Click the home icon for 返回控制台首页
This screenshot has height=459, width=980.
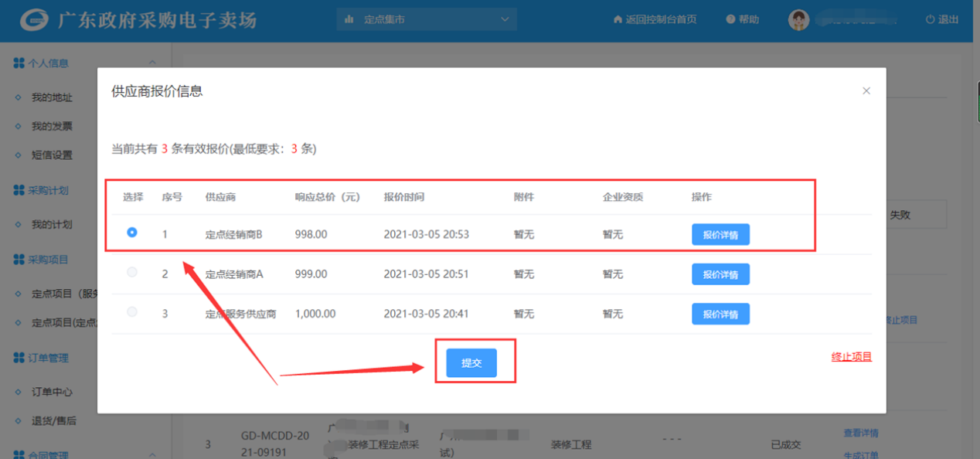(x=618, y=19)
